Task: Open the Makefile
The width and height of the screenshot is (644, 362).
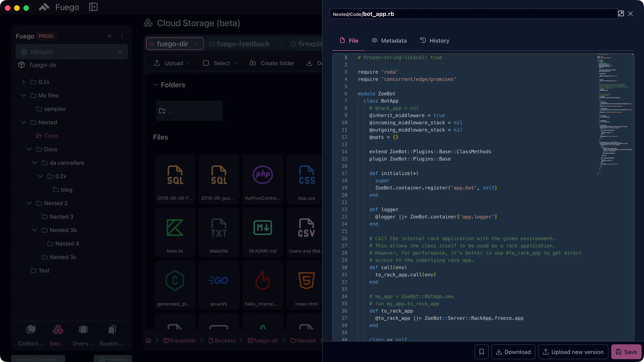Action: [x=219, y=232]
